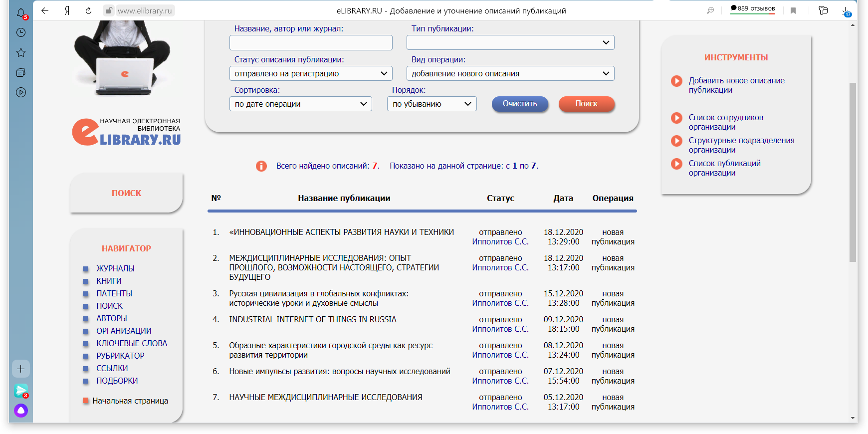868x434 pixels.
Task: Open Alice assistant purple icon
Action: [x=21, y=411]
